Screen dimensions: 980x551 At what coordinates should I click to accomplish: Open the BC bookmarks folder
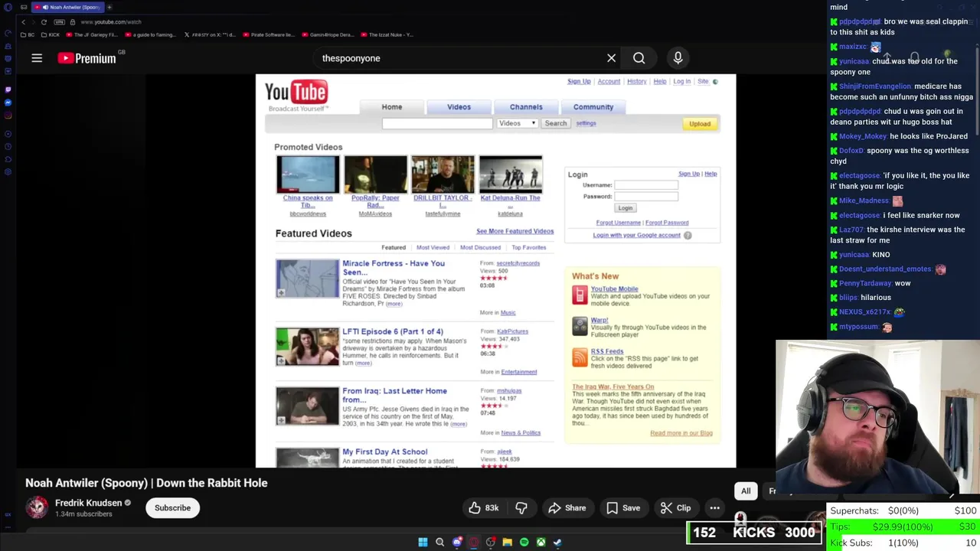[x=28, y=34]
